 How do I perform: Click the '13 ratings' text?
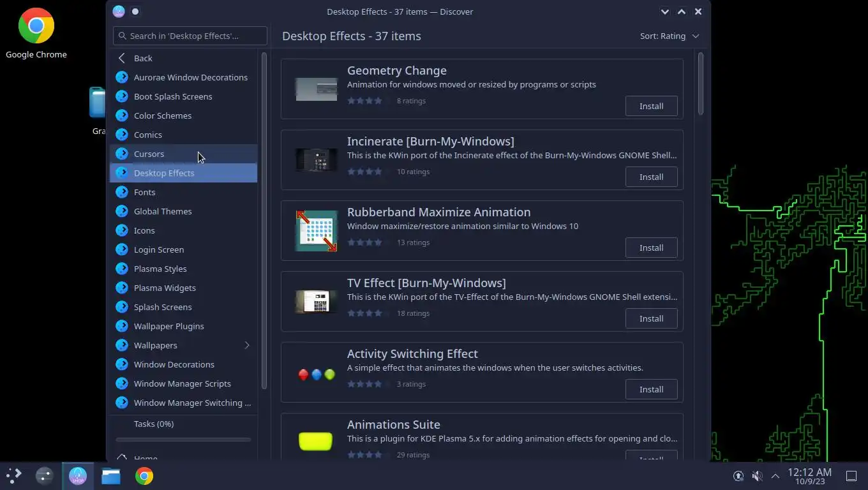pyautogui.click(x=413, y=242)
